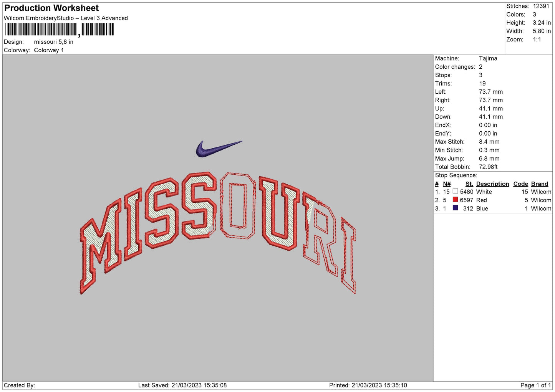The height and width of the screenshot is (392, 555).
Task: Click the 'Blue' description in row 3
Action: (482, 209)
